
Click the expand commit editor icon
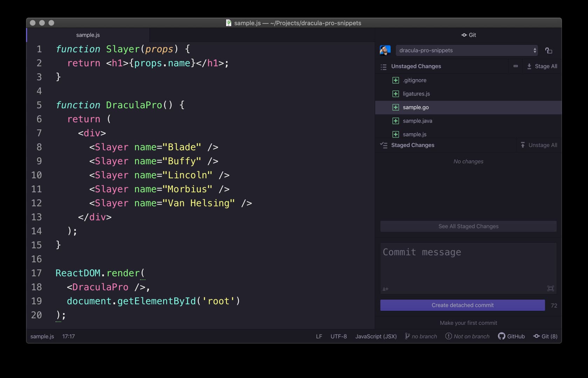[x=551, y=289]
